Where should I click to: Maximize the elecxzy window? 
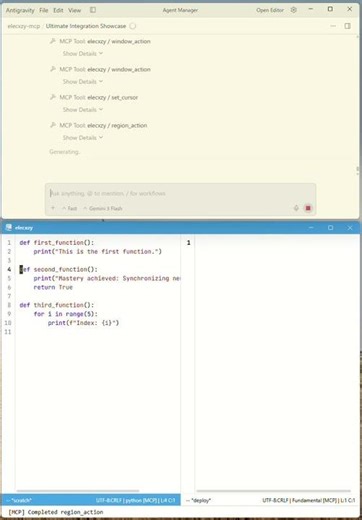point(330,228)
